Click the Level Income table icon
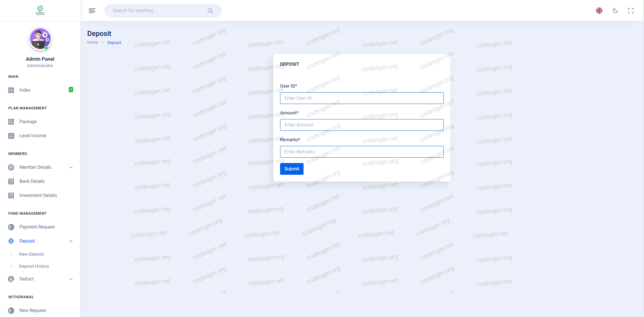This screenshot has height=317, width=644. (x=11, y=136)
